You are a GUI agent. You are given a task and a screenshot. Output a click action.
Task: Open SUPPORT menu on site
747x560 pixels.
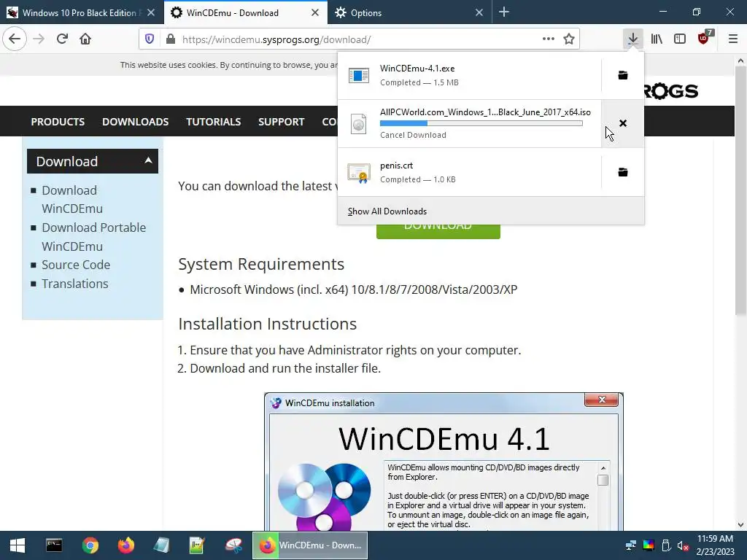point(281,122)
